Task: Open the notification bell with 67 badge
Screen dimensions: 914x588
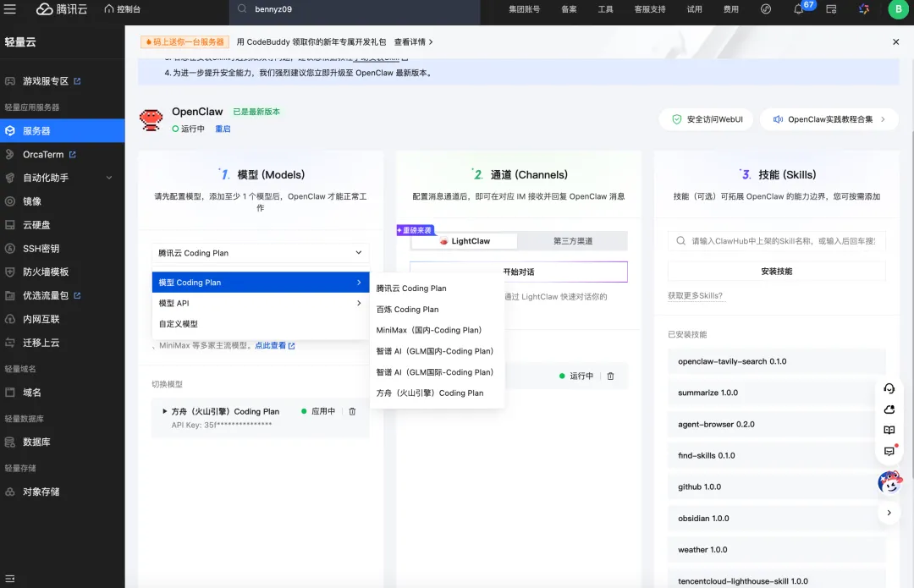Action: click(799, 9)
